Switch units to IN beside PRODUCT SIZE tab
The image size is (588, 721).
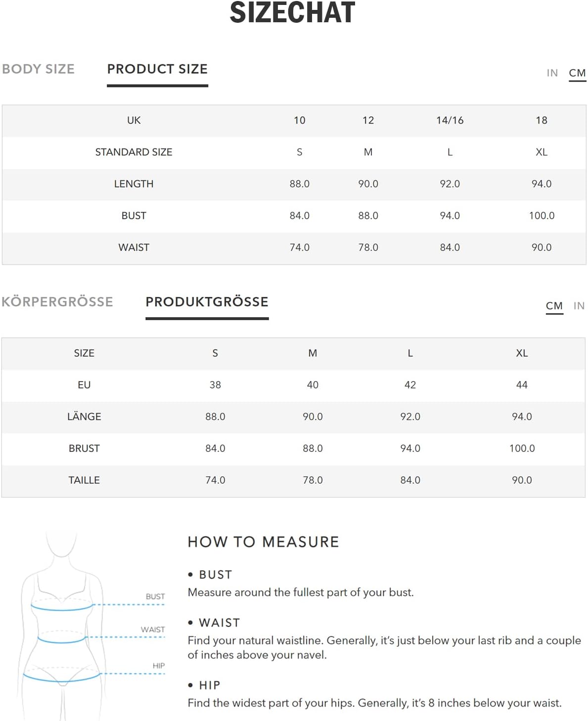click(552, 73)
